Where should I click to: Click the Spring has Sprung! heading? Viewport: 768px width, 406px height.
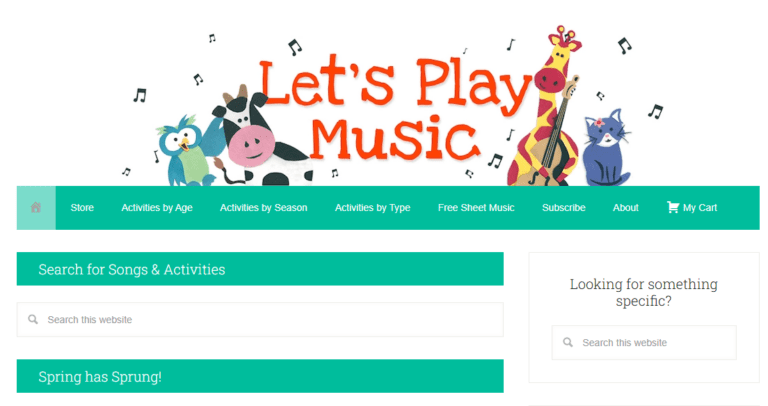100,377
